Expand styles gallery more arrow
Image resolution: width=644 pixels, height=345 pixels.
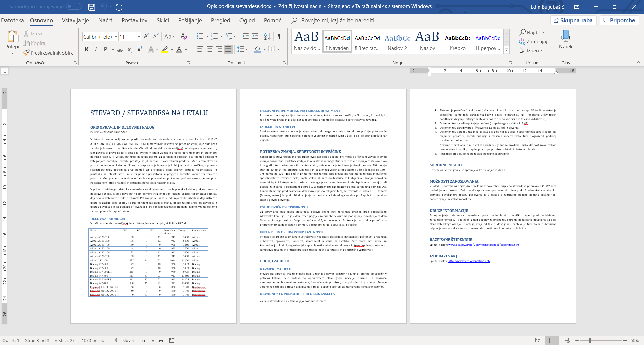coord(507,50)
